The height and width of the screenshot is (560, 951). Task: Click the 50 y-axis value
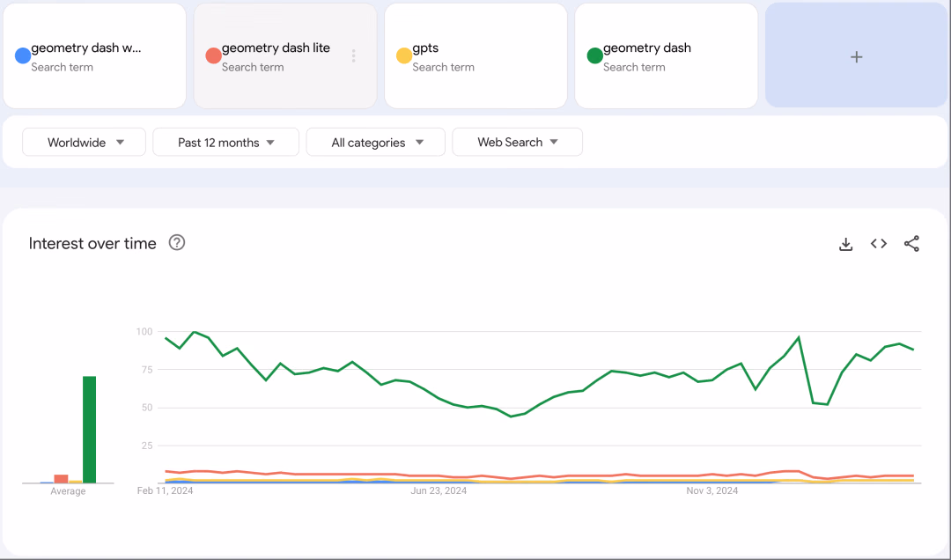coord(147,408)
